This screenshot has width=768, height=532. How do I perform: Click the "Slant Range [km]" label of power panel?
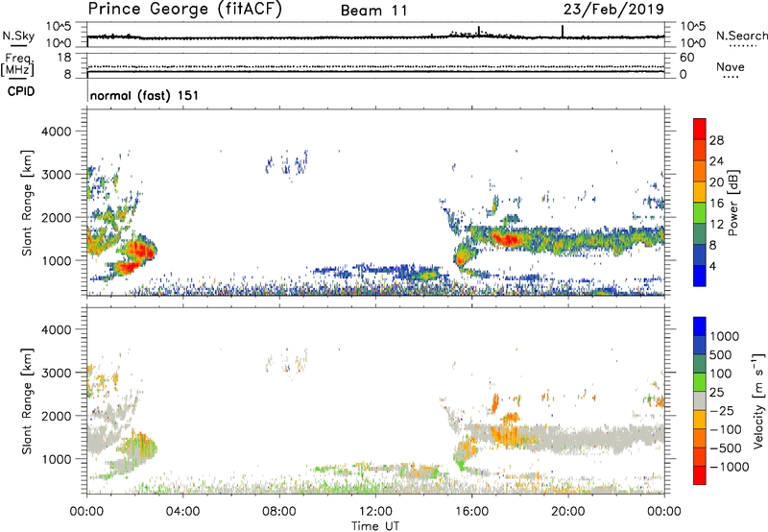point(27,204)
